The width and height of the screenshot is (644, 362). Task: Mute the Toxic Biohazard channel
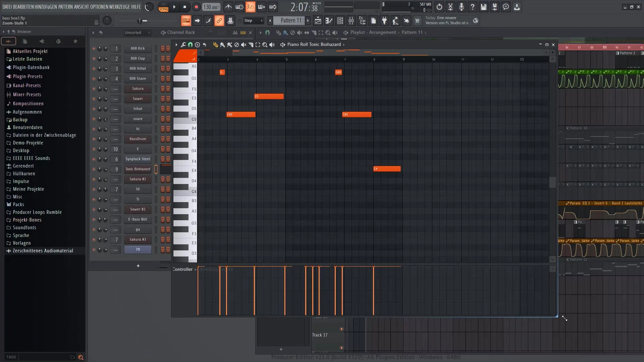(x=93, y=169)
